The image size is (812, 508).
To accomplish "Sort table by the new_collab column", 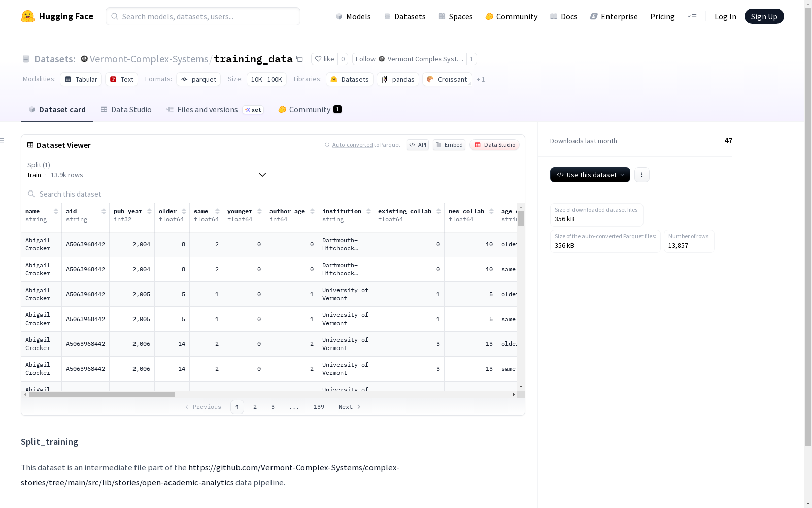I will coord(491,211).
